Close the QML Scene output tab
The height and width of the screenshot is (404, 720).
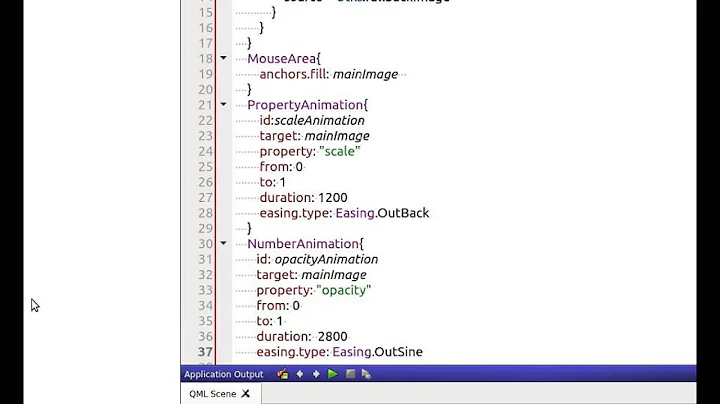pyautogui.click(x=246, y=394)
